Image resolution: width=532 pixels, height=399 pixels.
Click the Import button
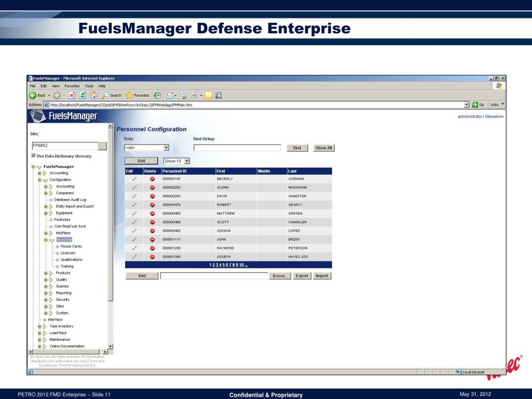pyautogui.click(x=322, y=276)
